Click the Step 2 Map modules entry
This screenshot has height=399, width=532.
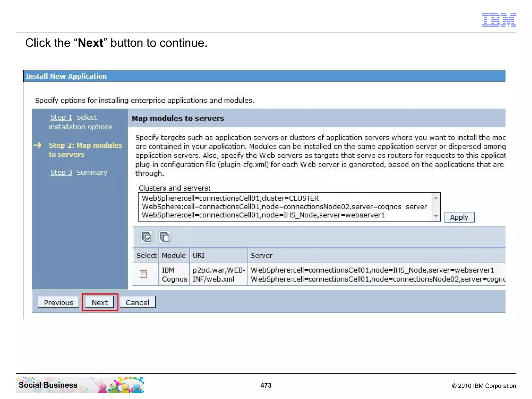click(85, 150)
